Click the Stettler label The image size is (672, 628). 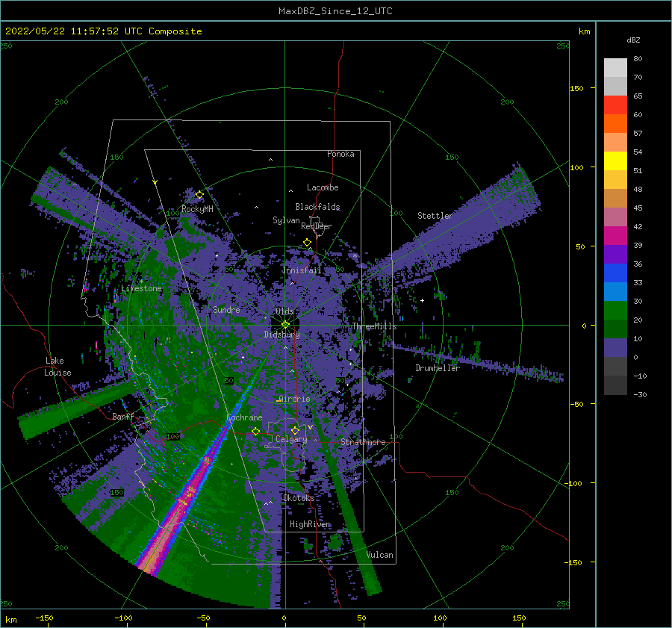[x=435, y=216]
